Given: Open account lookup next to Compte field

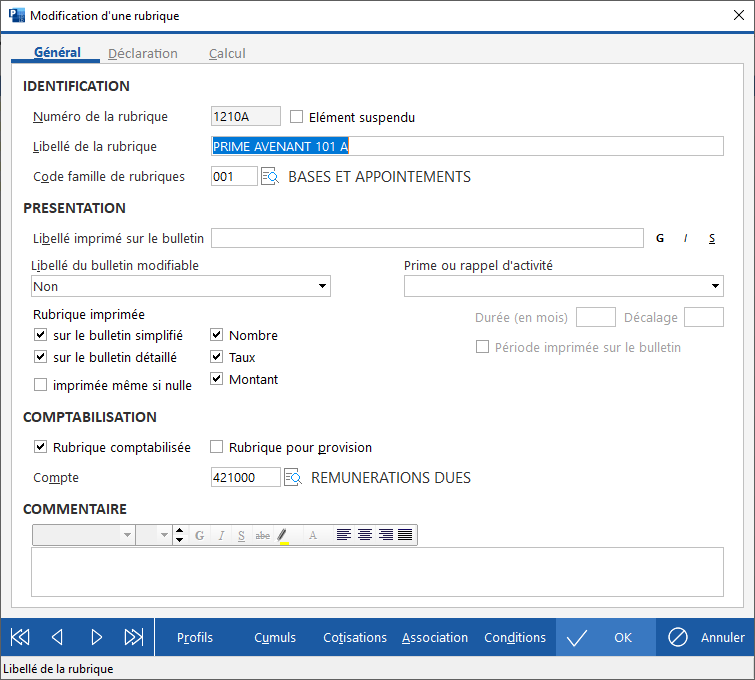Looking at the screenshot, I should tap(293, 478).
